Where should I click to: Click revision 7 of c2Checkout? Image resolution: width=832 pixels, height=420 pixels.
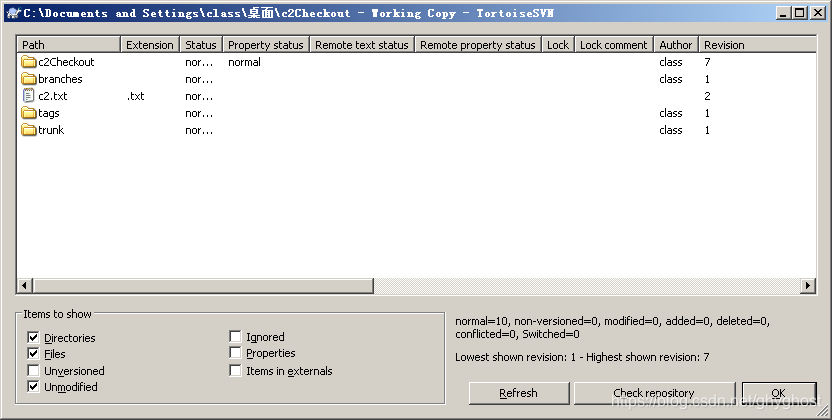[707, 62]
